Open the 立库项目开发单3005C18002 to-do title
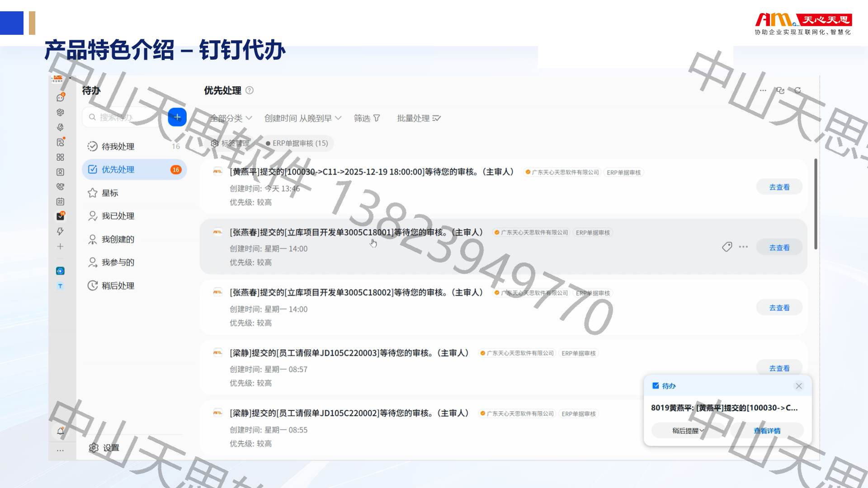 [356, 292]
